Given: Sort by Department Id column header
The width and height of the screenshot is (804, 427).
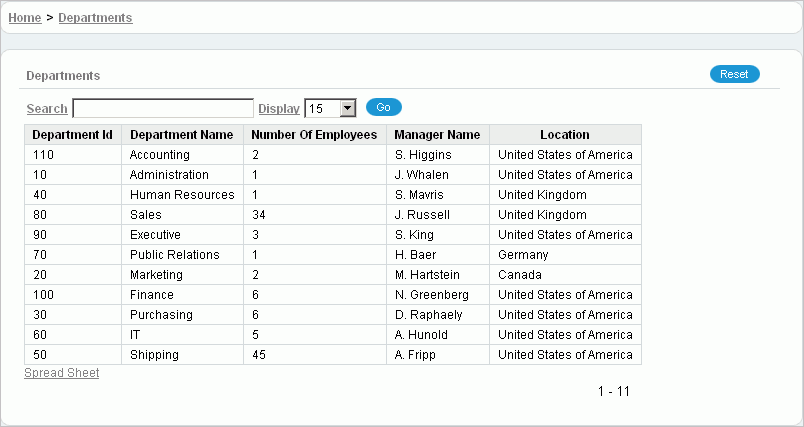Looking at the screenshot, I should tap(72, 134).
